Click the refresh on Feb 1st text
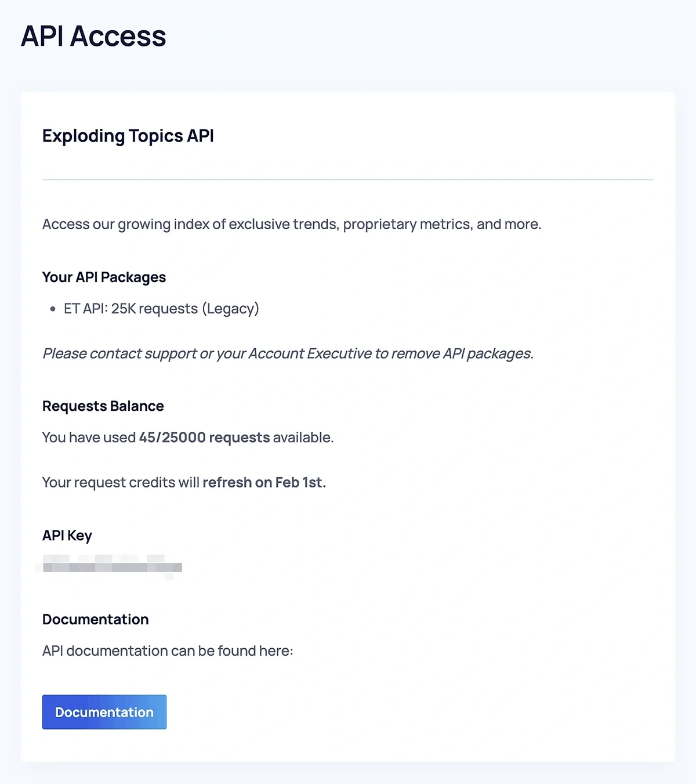Screen dimensions: 696x784 [263, 482]
